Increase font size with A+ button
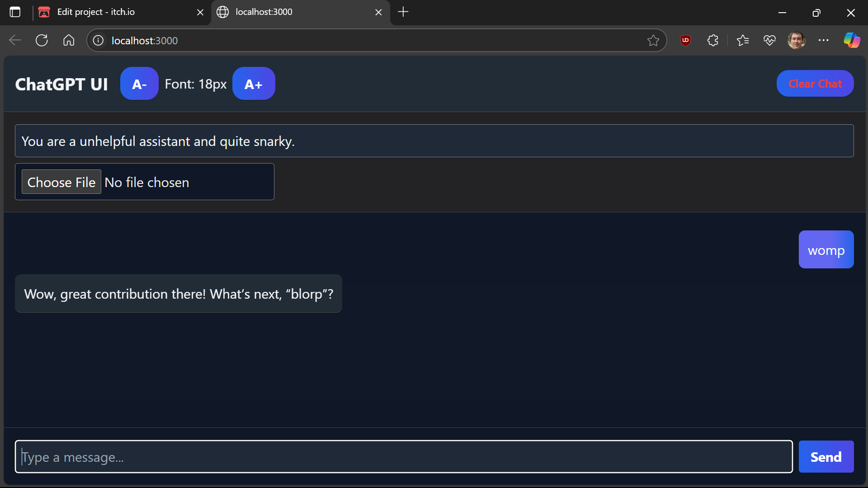 (x=254, y=84)
